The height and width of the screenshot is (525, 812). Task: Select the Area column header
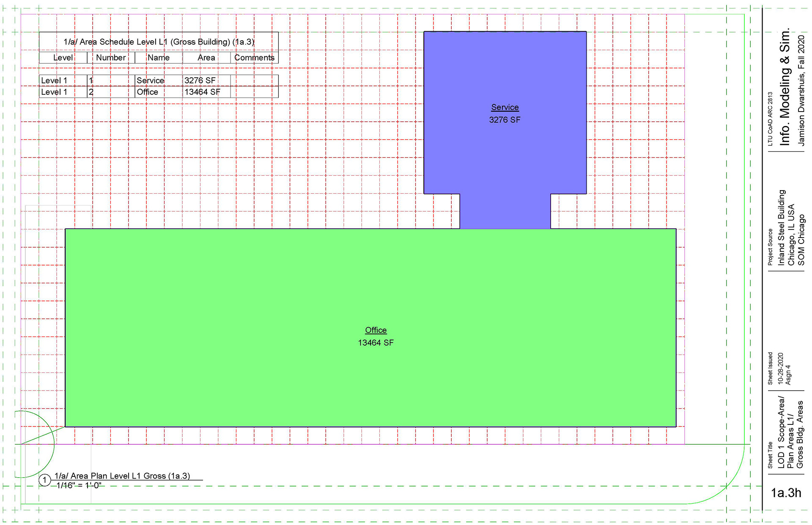coord(206,58)
